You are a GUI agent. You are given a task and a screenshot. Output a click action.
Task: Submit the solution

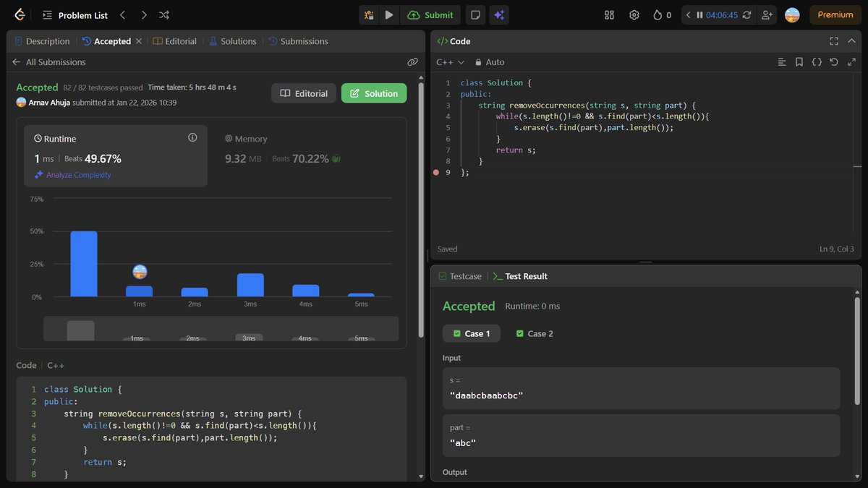[430, 14]
